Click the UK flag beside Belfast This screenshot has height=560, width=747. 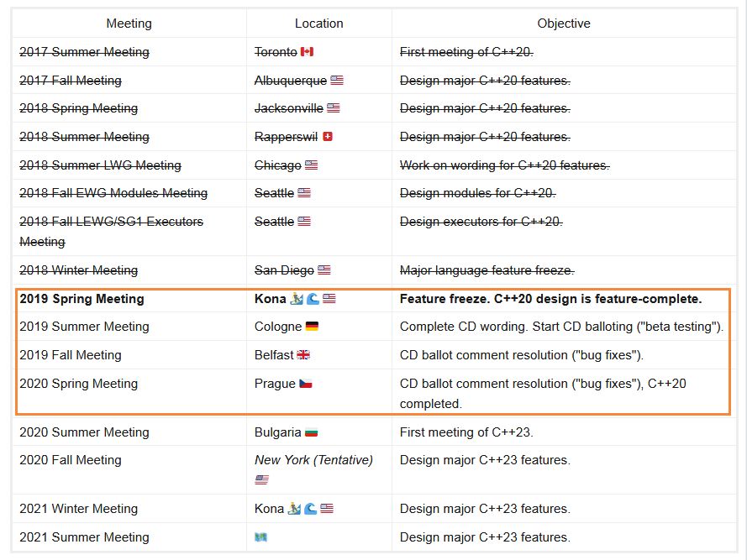coord(303,355)
